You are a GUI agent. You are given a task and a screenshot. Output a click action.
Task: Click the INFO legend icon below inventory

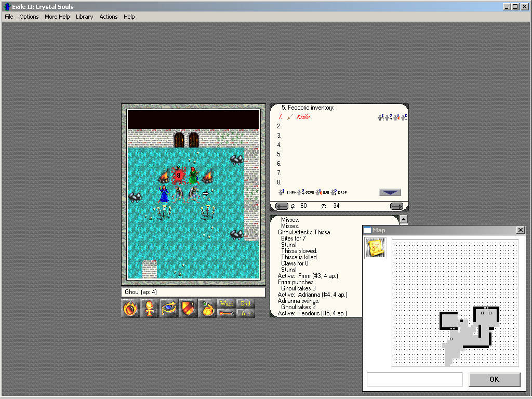click(x=282, y=192)
